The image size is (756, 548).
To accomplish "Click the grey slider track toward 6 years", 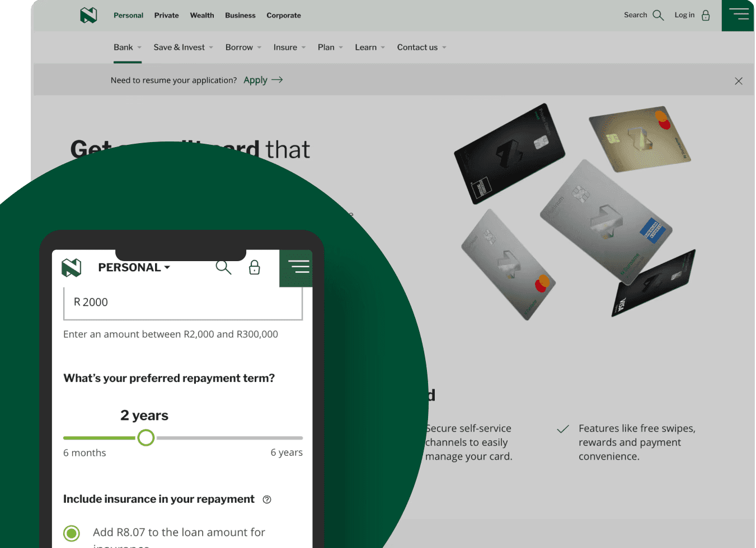I will point(229,438).
